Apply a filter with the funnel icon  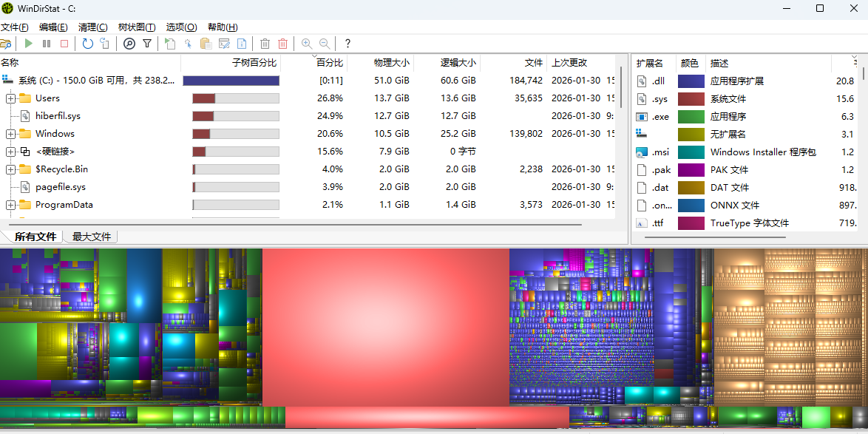click(x=146, y=44)
